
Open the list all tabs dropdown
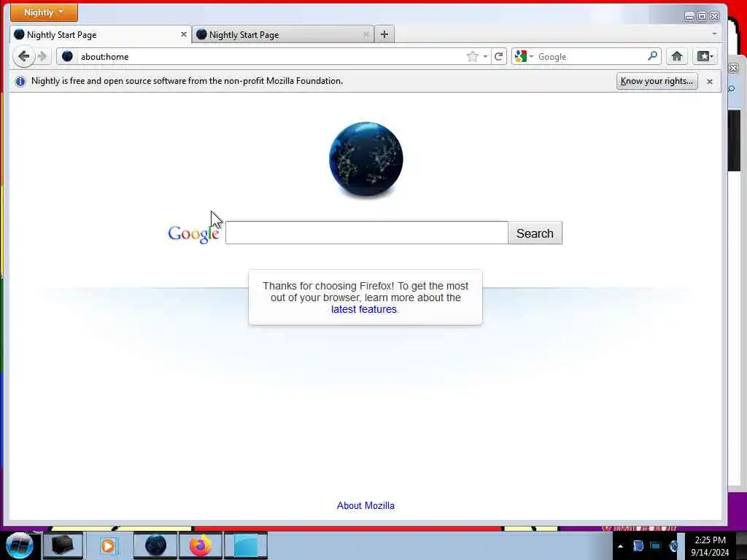(714, 34)
